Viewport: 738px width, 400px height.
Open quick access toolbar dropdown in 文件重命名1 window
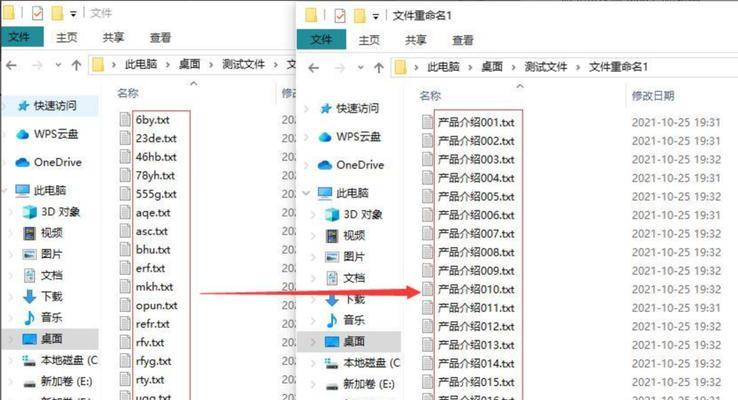[x=376, y=17]
